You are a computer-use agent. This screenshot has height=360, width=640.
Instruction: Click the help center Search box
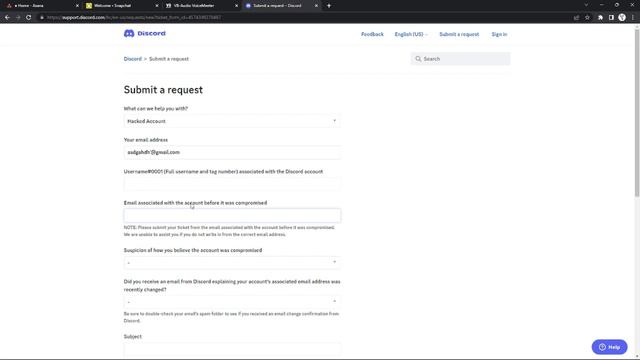pos(460,59)
